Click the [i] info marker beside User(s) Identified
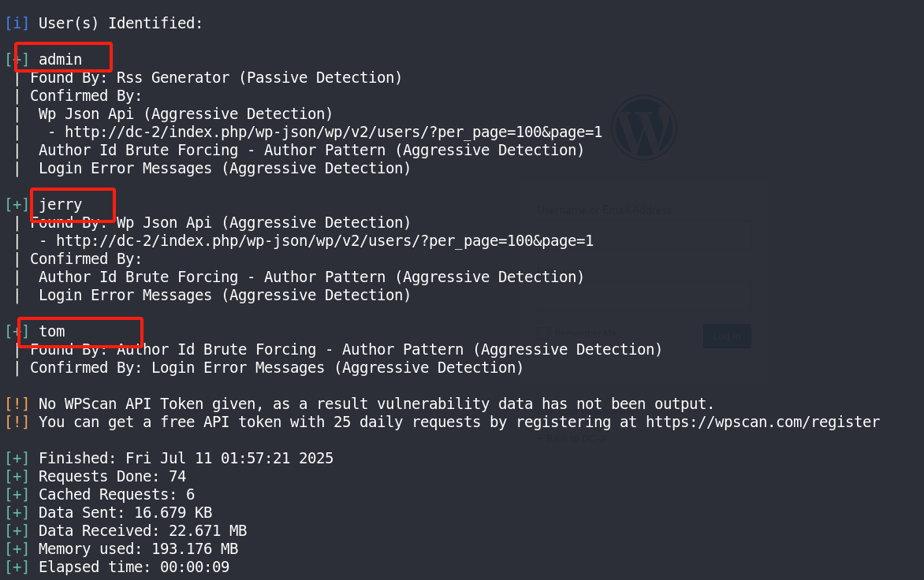Image resolution: width=924 pixels, height=580 pixels. [17, 23]
